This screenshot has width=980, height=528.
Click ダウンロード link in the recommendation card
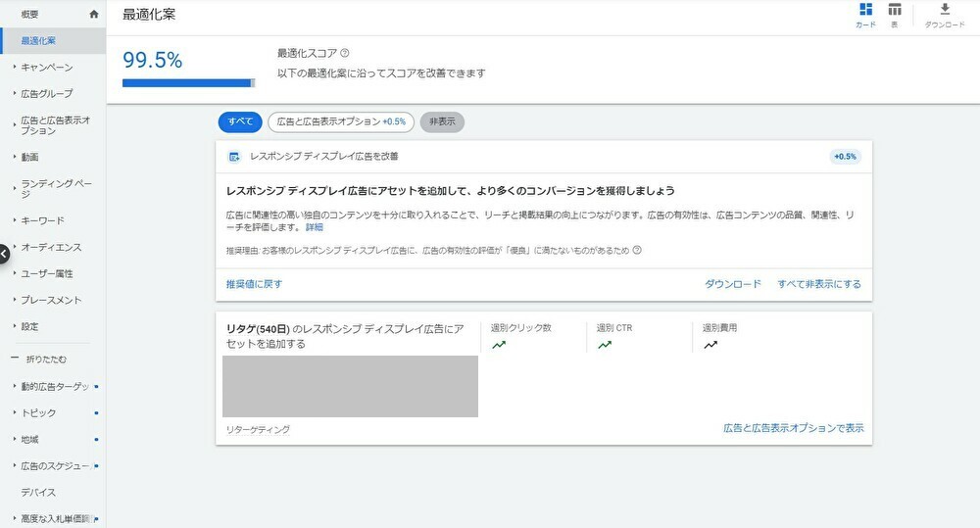[x=733, y=284]
